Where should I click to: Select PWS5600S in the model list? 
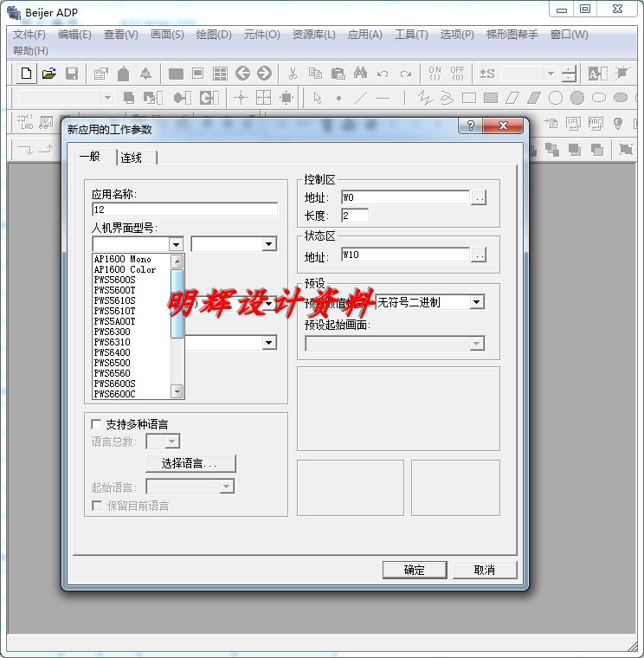(132, 280)
